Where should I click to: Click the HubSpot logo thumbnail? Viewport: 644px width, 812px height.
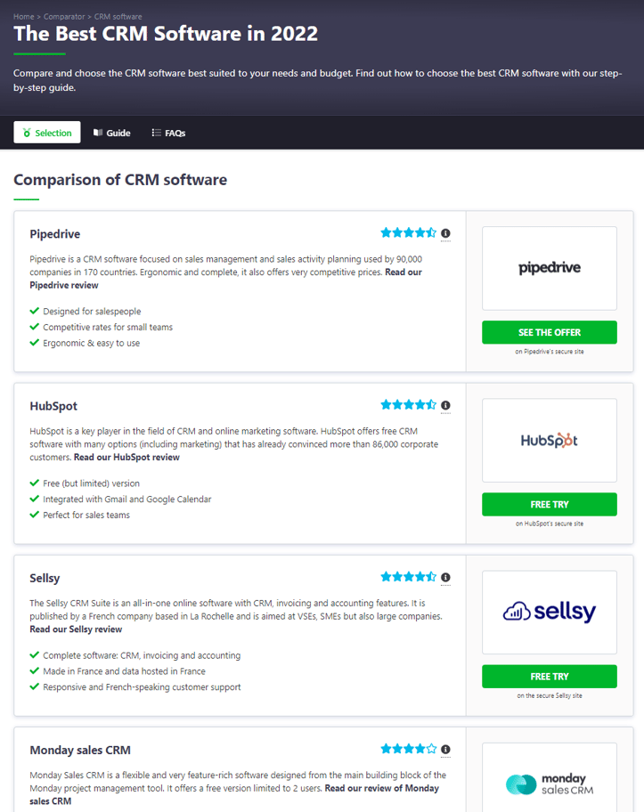point(550,440)
